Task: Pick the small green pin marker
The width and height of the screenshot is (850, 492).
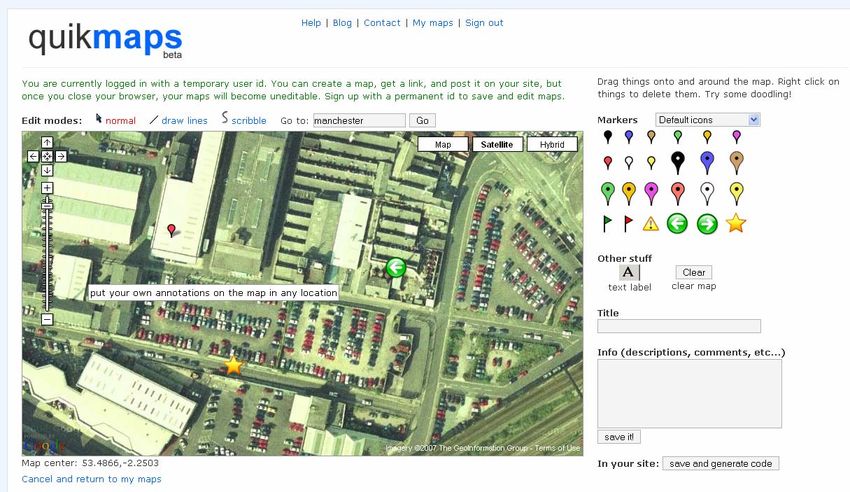Action: [678, 137]
